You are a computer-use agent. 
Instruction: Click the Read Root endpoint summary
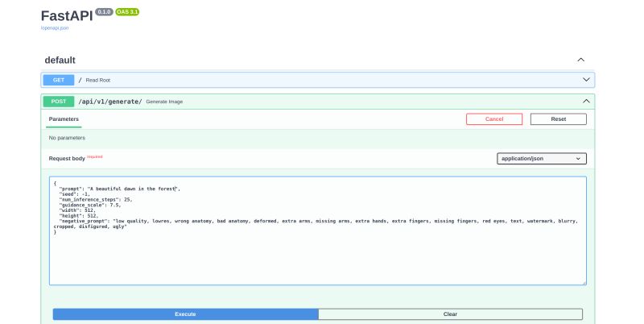[97, 80]
